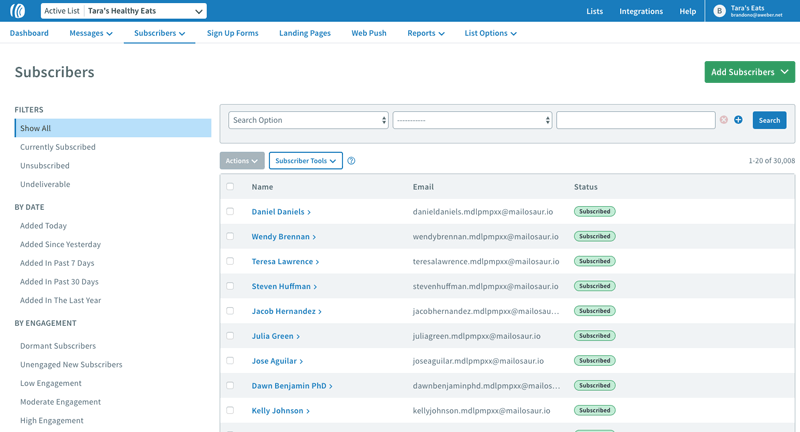The height and width of the screenshot is (432, 800).
Task: Click the AWeber logo icon
Action: [17, 11]
